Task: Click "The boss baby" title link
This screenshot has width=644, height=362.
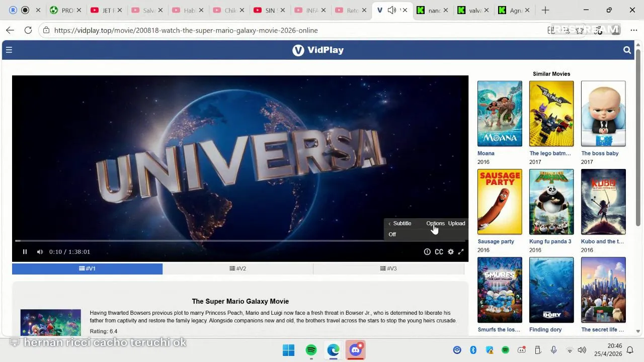Action: click(x=600, y=153)
